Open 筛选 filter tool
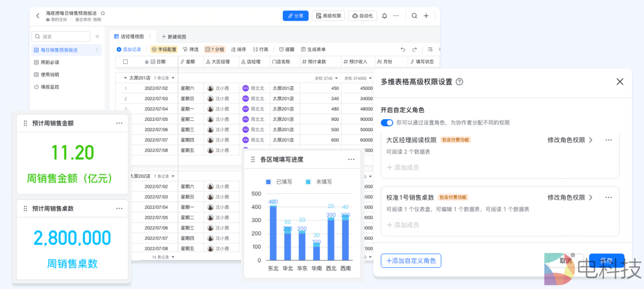Image resolution: width=644 pixels, height=289 pixels. [x=190, y=50]
